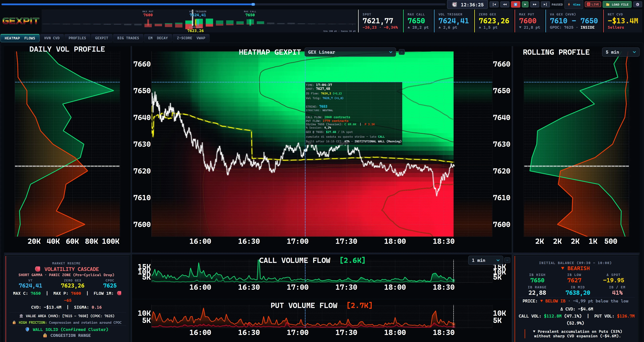Click the GEXPIT logo
The height and width of the screenshot is (342, 644).
tap(21, 21)
